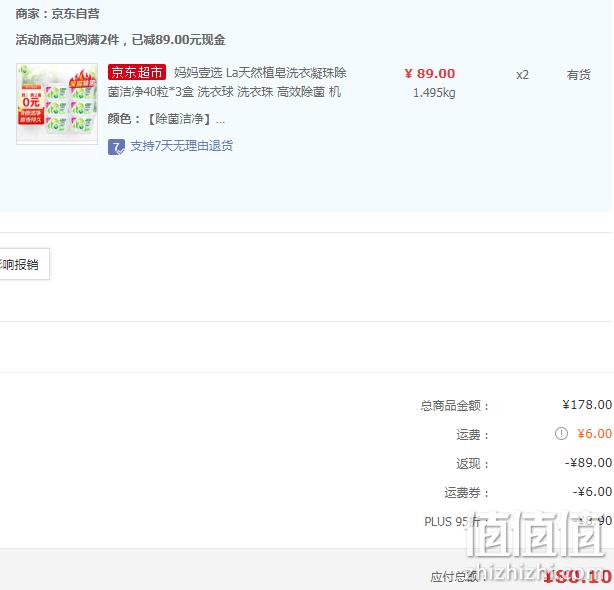The height and width of the screenshot is (590, 614).
Task: Click the 总商品金额 label
Action: (x=454, y=406)
